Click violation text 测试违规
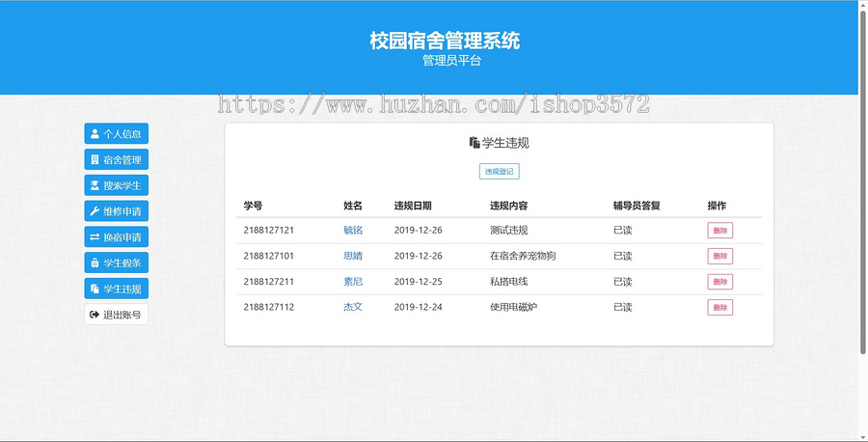Image resolution: width=868 pixels, height=442 pixels. (x=508, y=230)
